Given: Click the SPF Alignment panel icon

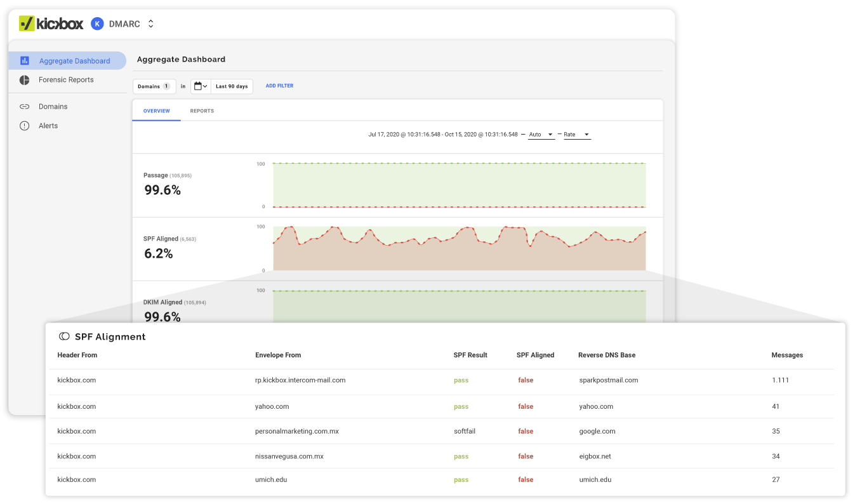Looking at the screenshot, I should point(64,336).
